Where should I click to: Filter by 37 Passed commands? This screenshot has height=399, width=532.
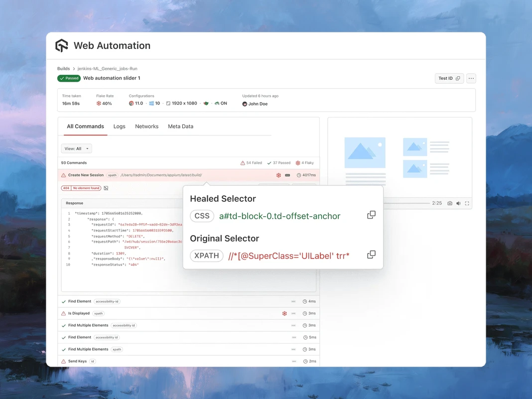[279, 163]
